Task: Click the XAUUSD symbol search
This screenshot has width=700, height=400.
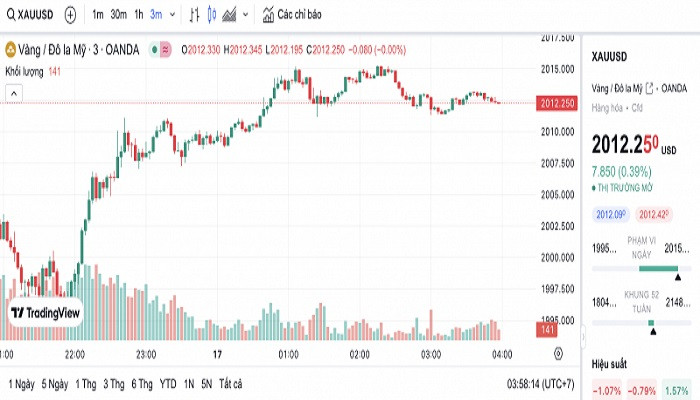Action: click(x=30, y=15)
